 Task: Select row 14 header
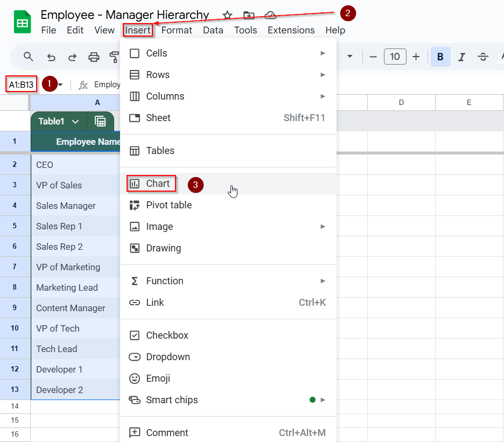[15, 406]
